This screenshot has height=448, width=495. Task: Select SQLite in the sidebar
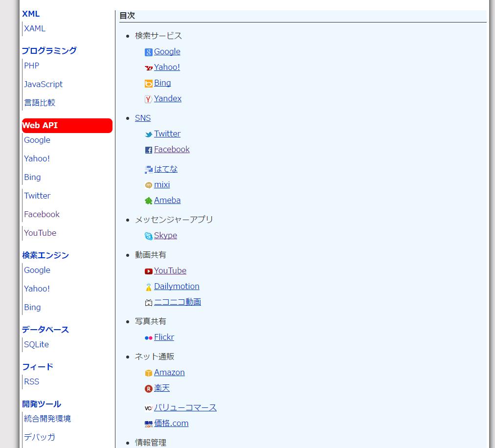pos(36,345)
